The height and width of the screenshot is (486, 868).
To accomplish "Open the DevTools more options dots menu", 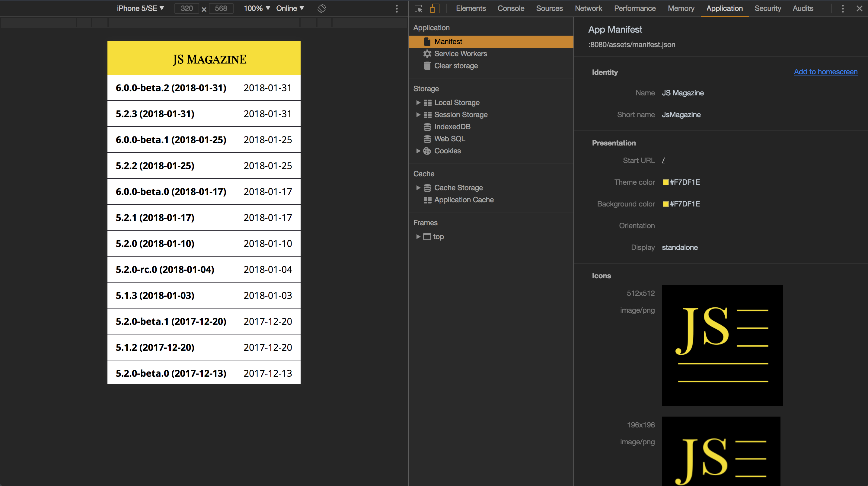I will pos(842,8).
